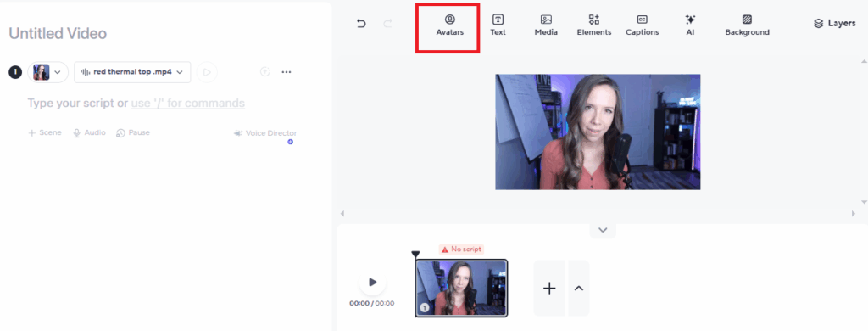Add a new scene with + Scene
The width and height of the screenshot is (868, 331).
coord(45,133)
